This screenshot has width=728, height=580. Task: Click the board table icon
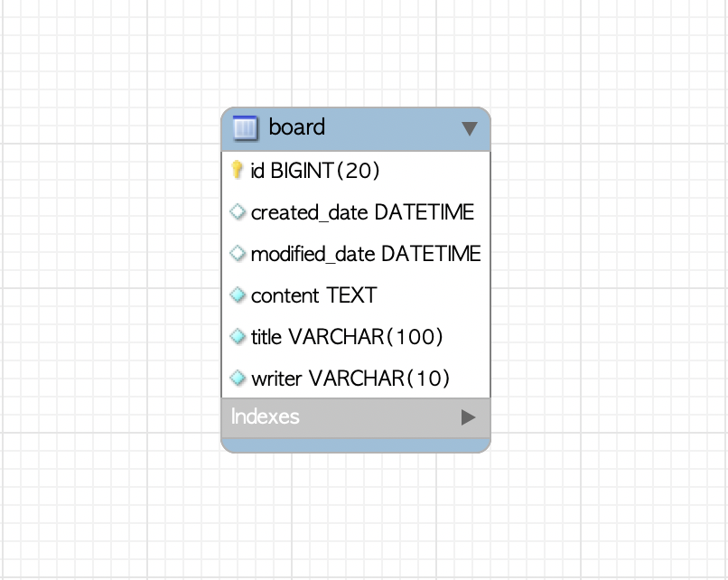tap(245, 127)
